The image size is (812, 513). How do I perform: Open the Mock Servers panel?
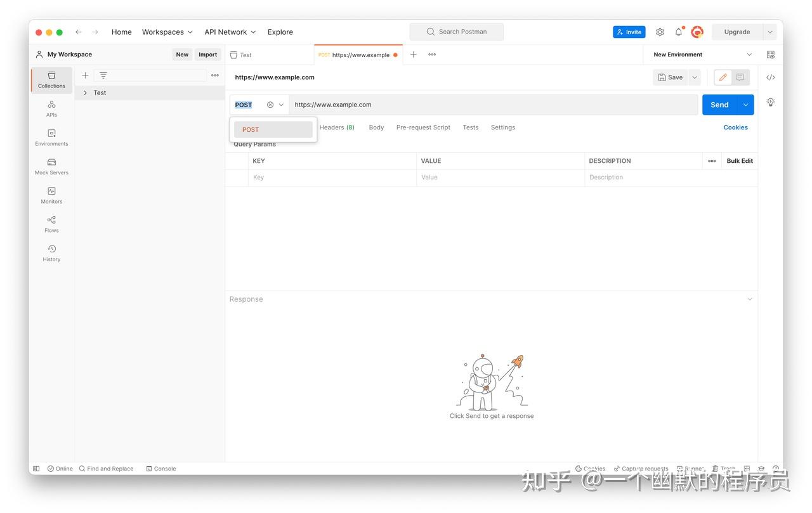pos(51,166)
